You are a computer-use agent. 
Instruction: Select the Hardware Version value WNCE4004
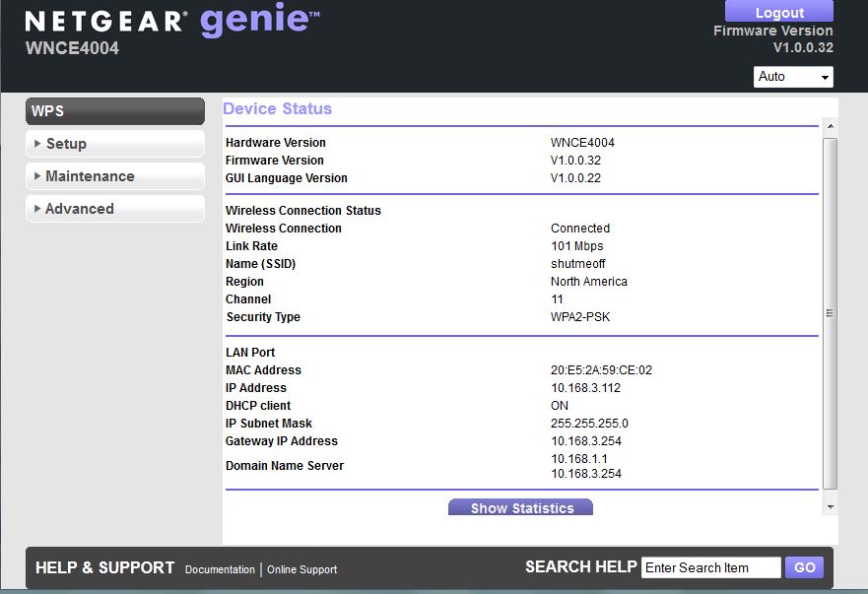click(582, 142)
